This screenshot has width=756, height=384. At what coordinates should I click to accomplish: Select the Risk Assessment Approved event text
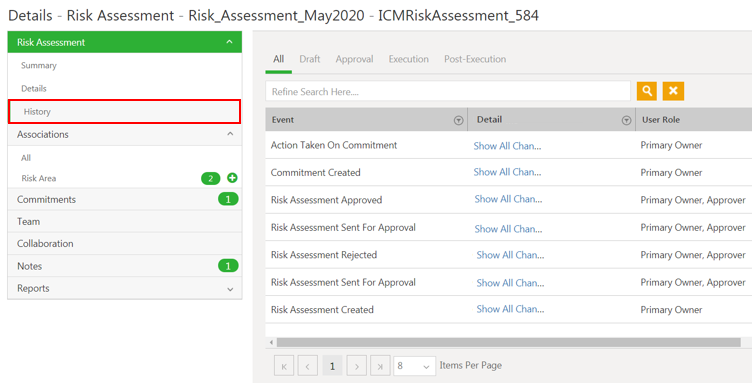(x=326, y=200)
